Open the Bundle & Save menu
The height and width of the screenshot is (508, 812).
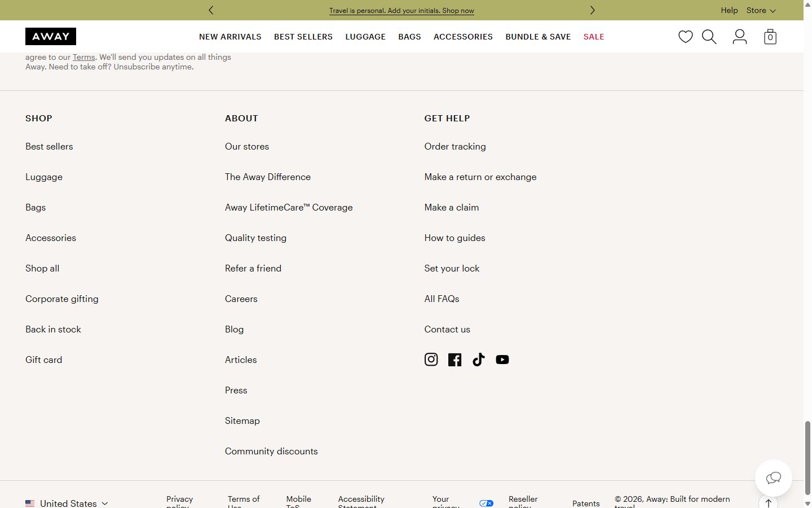click(x=538, y=37)
